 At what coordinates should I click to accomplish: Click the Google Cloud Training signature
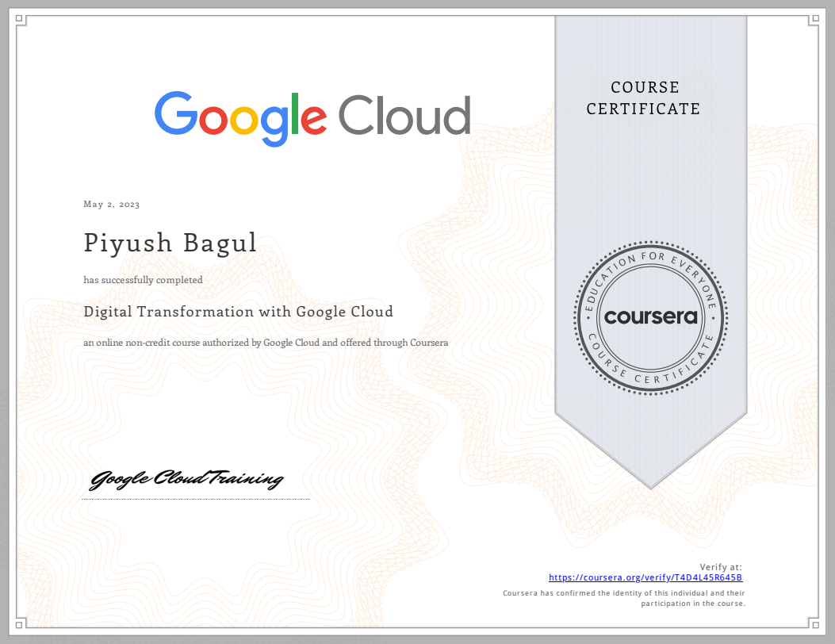point(186,479)
